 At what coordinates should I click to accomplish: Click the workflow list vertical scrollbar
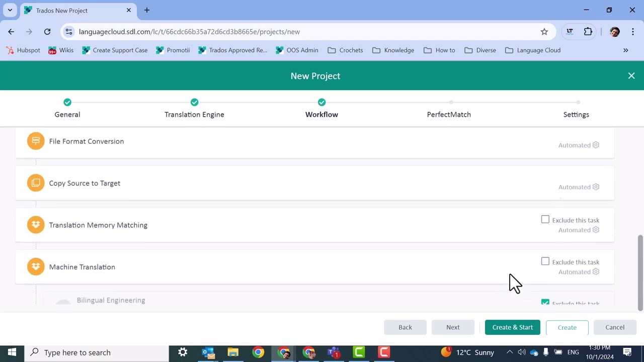pos(640,273)
